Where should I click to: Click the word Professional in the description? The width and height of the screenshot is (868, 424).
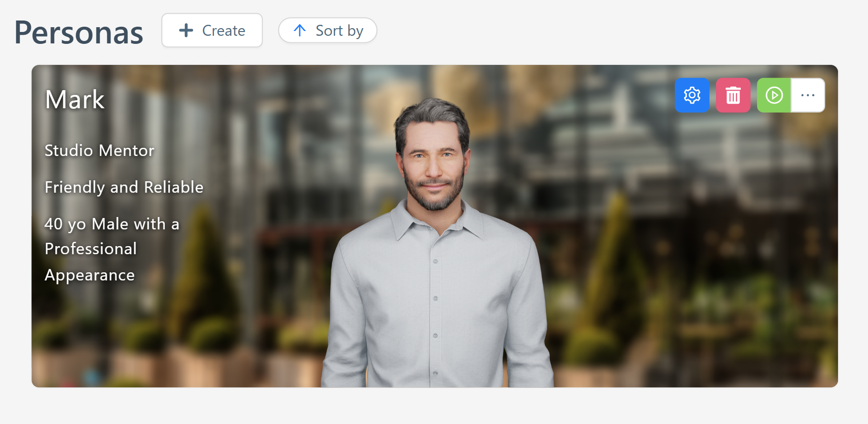tap(91, 249)
